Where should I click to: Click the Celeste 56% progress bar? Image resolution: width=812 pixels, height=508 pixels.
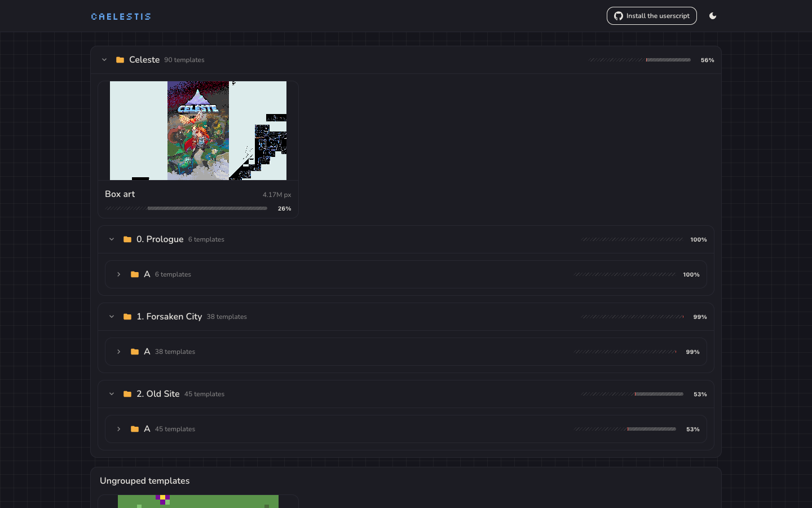[x=639, y=60]
